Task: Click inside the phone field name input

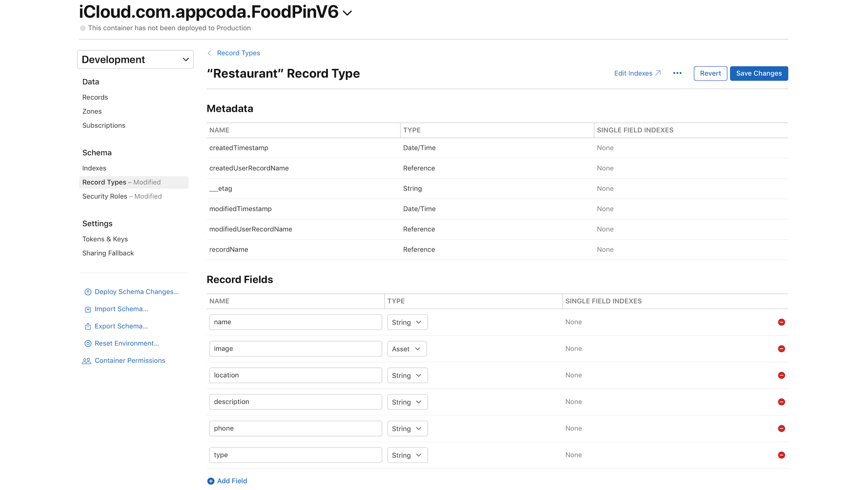Action: [x=295, y=428]
